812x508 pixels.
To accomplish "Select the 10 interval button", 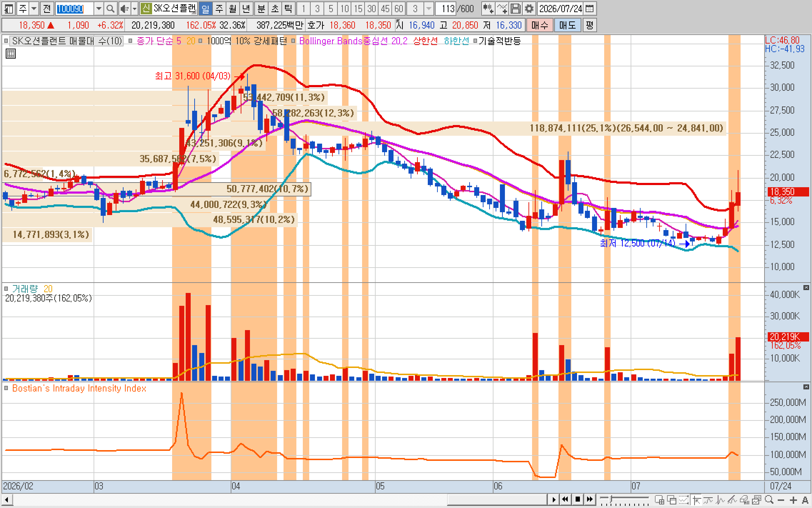I will point(344,9).
